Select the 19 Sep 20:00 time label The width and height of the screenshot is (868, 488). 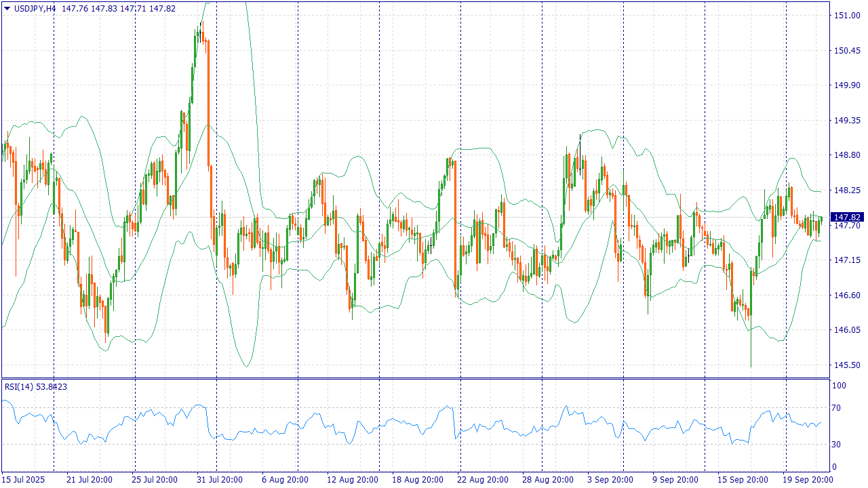tap(806, 480)
